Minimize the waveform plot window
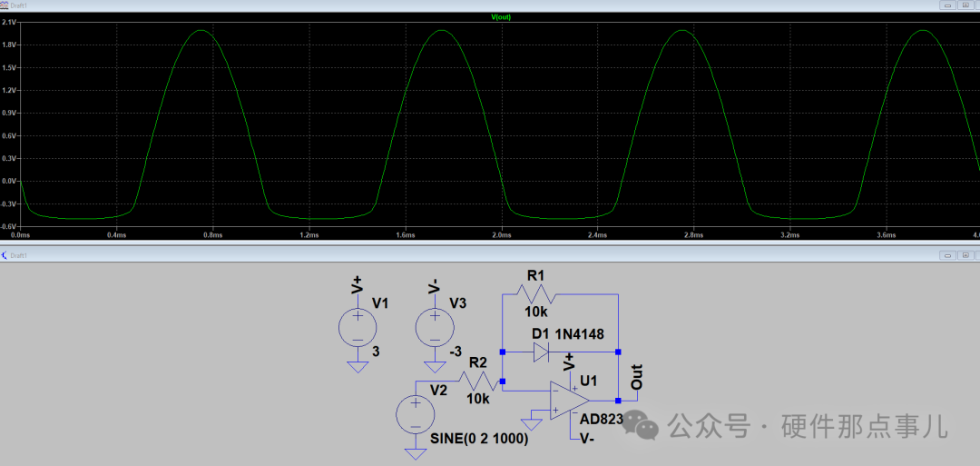This screenshot has height=466, width=980. pyautogui.click(x=947, y=5)
